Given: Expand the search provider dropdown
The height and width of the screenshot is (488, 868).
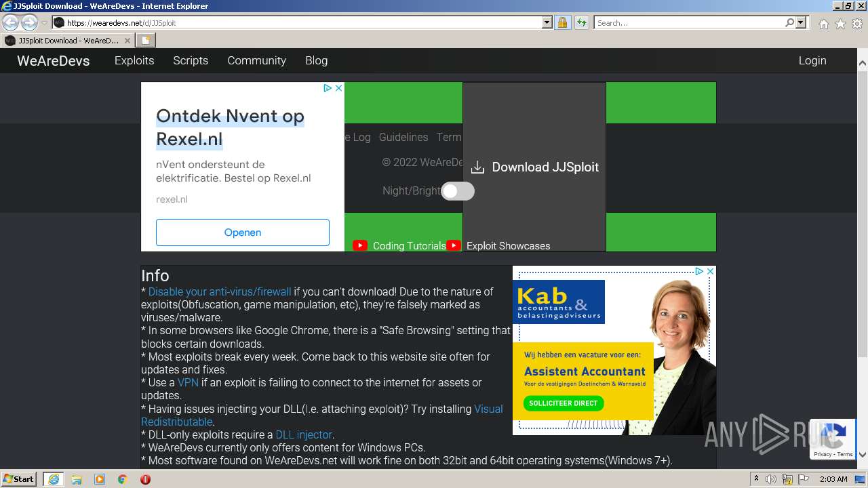Looking at the screenshot, I should 801,22.
